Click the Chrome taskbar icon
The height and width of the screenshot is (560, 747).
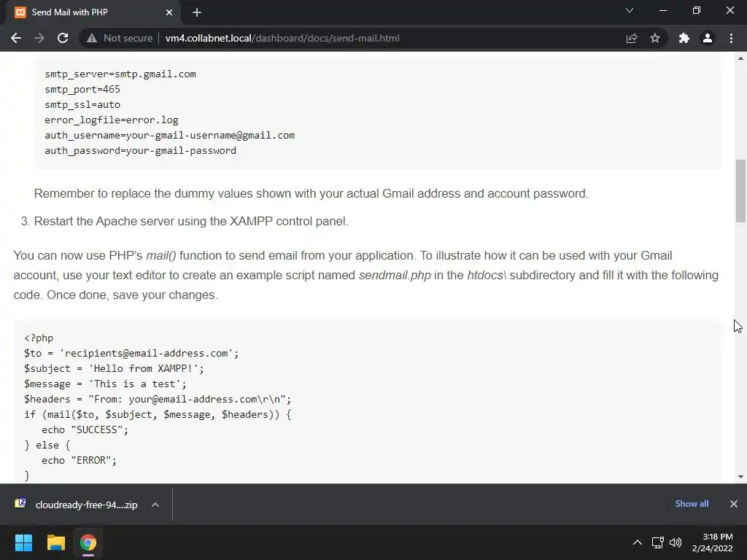pos(88,542)
